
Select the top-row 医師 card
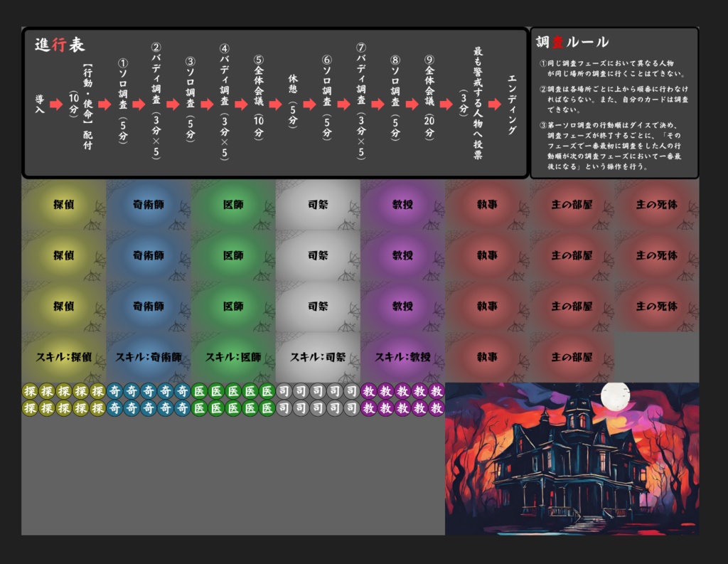[233, 205]
